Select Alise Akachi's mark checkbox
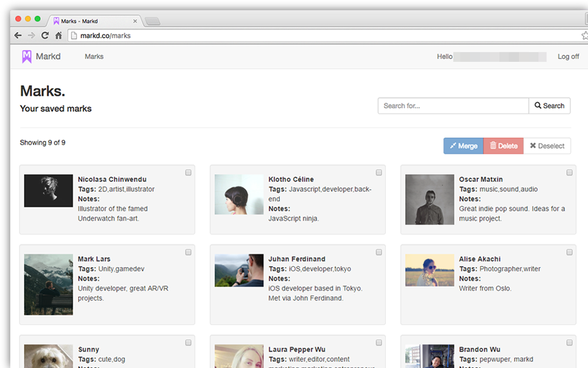588x368 pixels. pos(569,252)
